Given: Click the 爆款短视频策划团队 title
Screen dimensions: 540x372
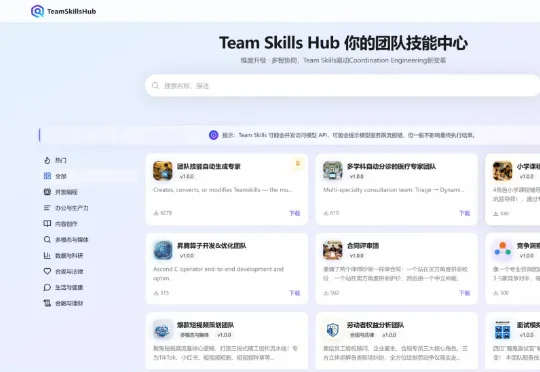Looking at the screenshot, I should tap(206, 325).
